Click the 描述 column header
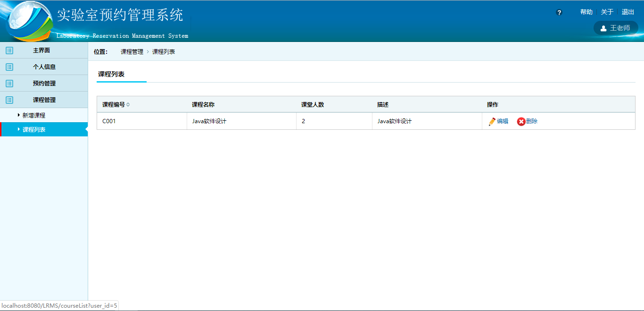Screen dimensions: 644x311 383,105
